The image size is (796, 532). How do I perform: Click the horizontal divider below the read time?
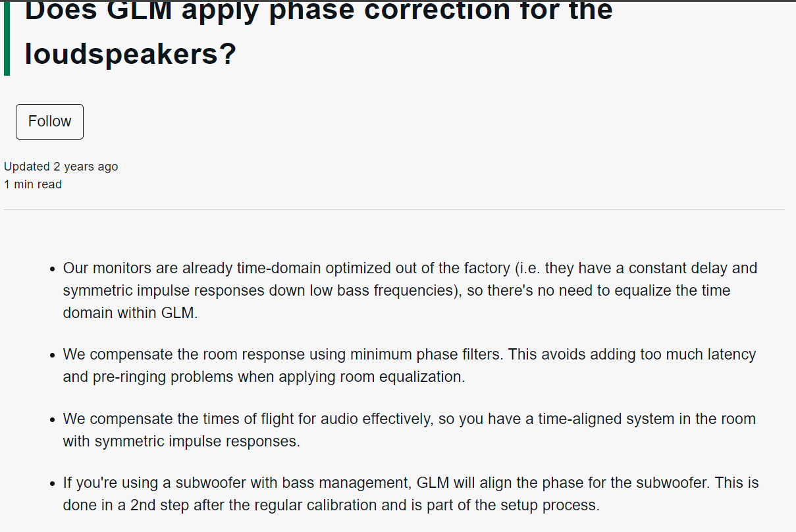coord(394,210)
